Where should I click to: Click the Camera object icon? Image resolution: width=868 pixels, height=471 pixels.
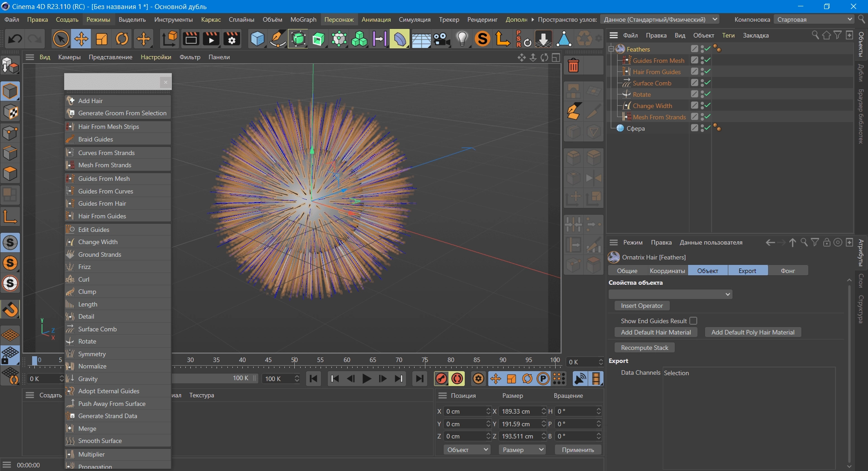coord(441,39)
